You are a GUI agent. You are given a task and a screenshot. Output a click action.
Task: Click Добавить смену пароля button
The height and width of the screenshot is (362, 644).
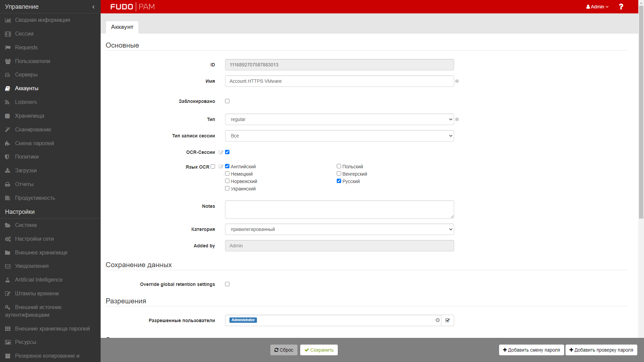pyautogui.click(x=531, y=350)
